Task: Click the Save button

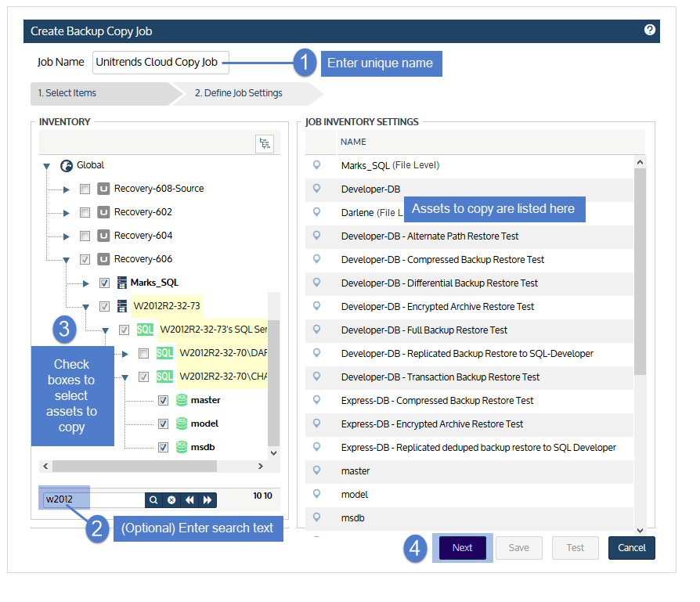Action: [x=519, y=547]
